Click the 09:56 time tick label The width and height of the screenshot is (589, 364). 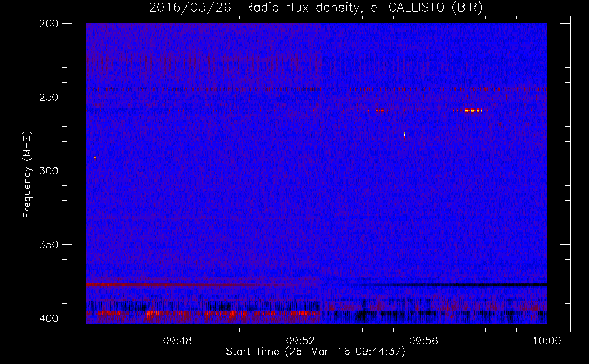[x=423, y=341]
